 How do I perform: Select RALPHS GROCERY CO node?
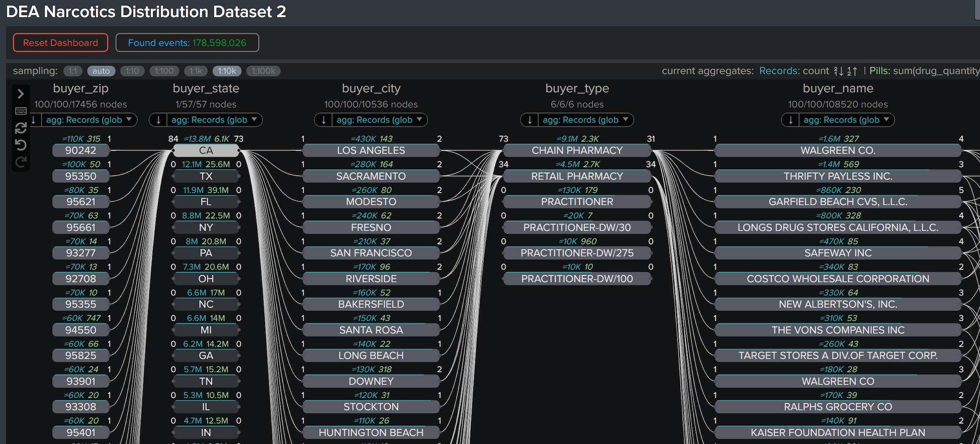[x=838, y=407]
